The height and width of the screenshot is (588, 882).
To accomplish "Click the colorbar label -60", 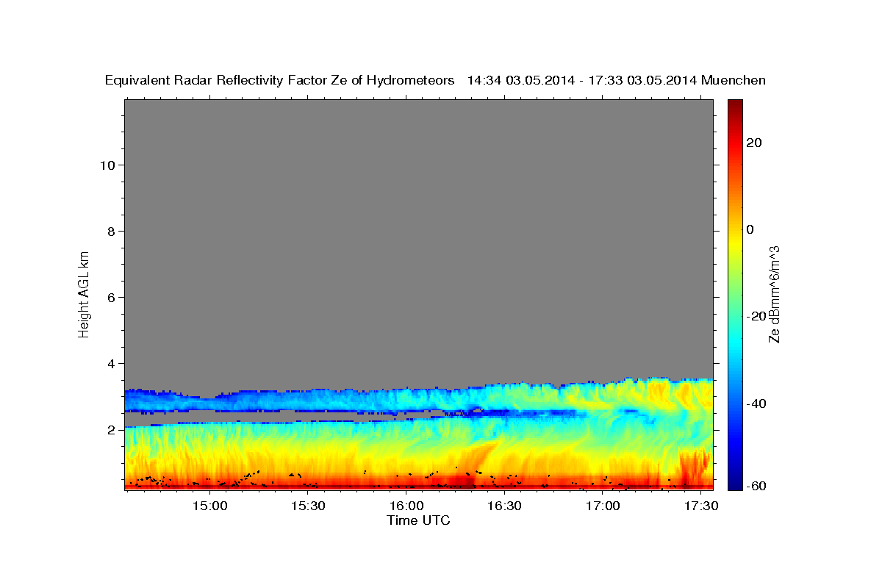I will pos(756,486).
